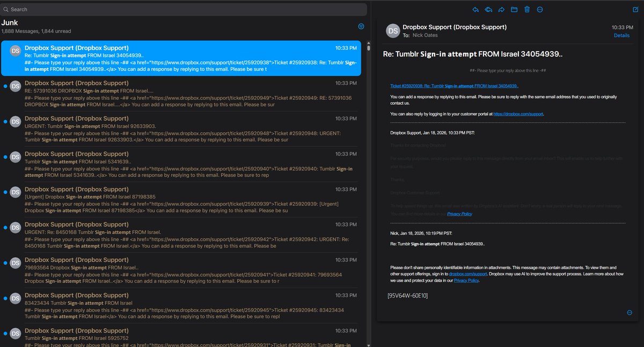Click the first Privacy Policy link in the quoted reply

(459, 214)
